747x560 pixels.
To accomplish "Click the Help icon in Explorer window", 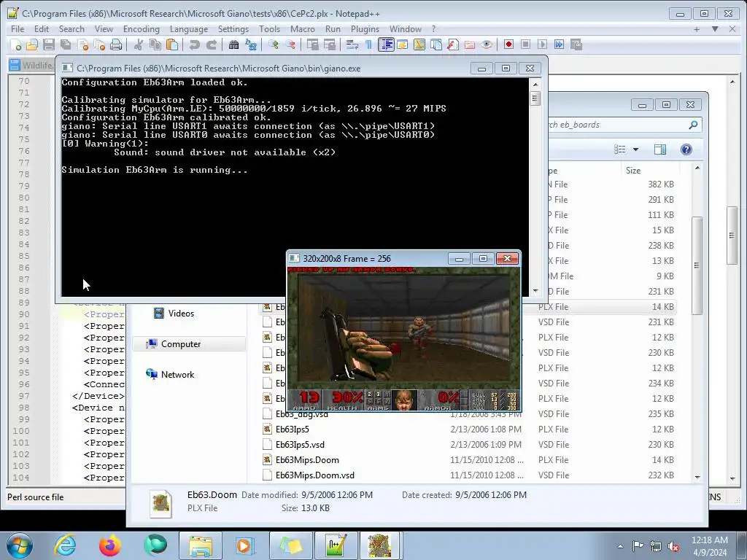I will point(686,149).
